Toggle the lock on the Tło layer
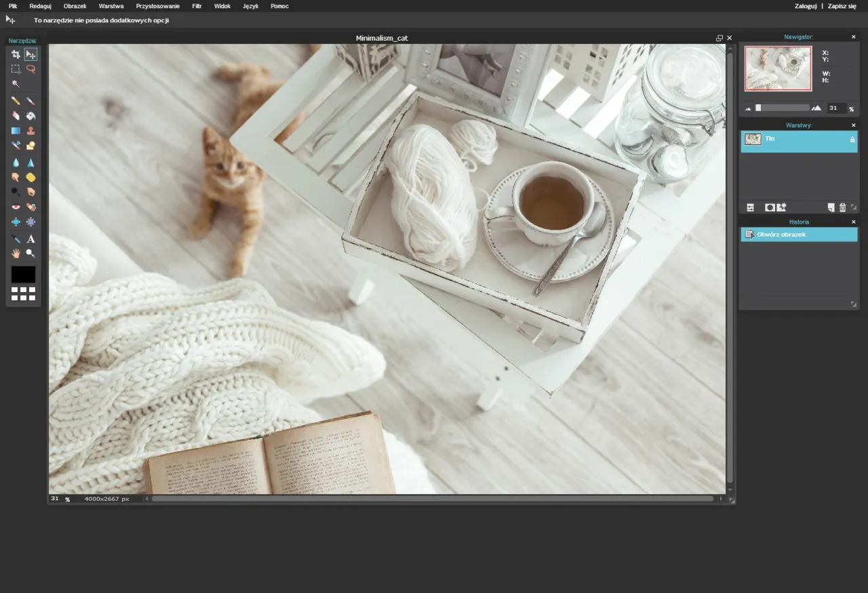The width and height of the screenshot is (868, 593). click(x=852, y=139)
